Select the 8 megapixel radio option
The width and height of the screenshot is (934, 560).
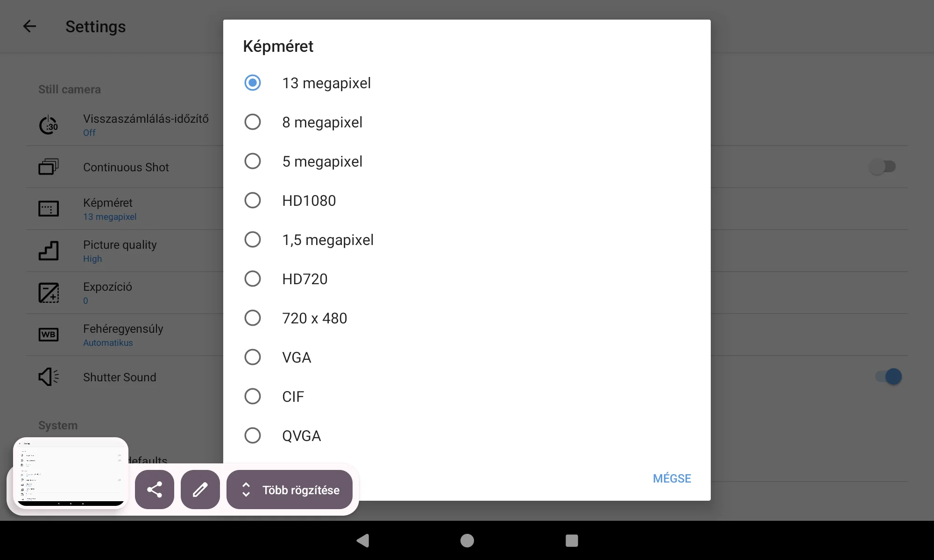[253, 122]
